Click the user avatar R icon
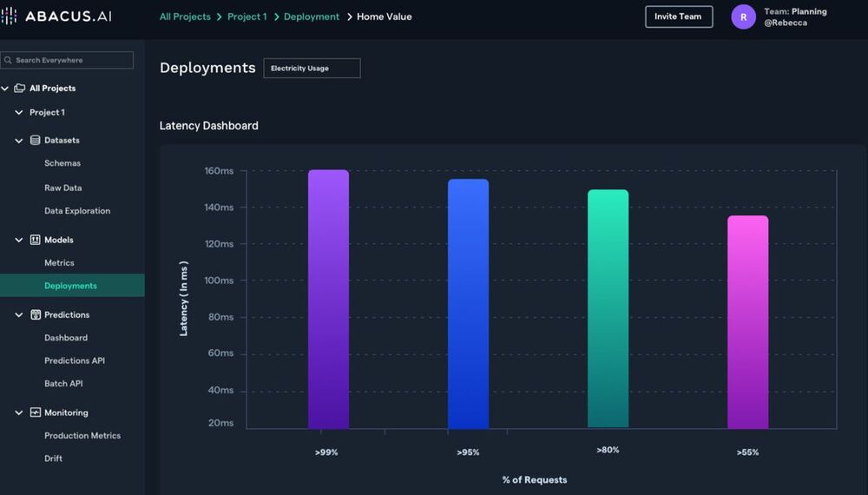The height and width of the screenshot is (495, 868). tap(743, 16)
